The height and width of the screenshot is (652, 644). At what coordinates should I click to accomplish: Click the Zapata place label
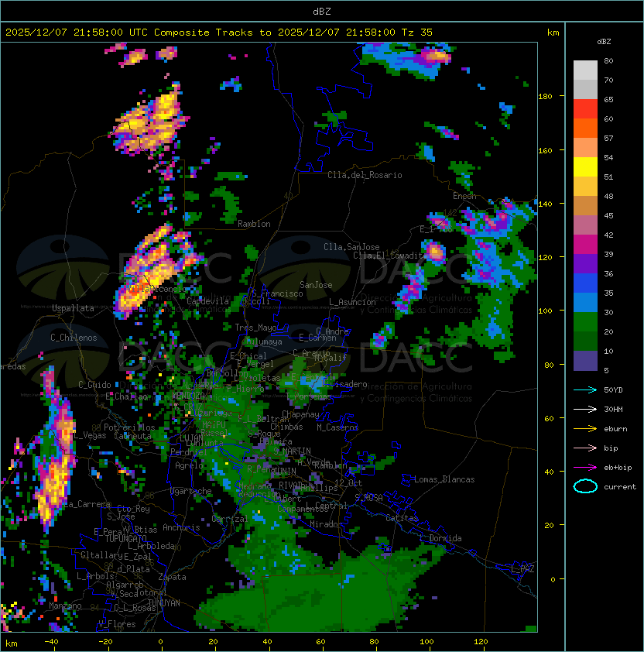point(172,577)
